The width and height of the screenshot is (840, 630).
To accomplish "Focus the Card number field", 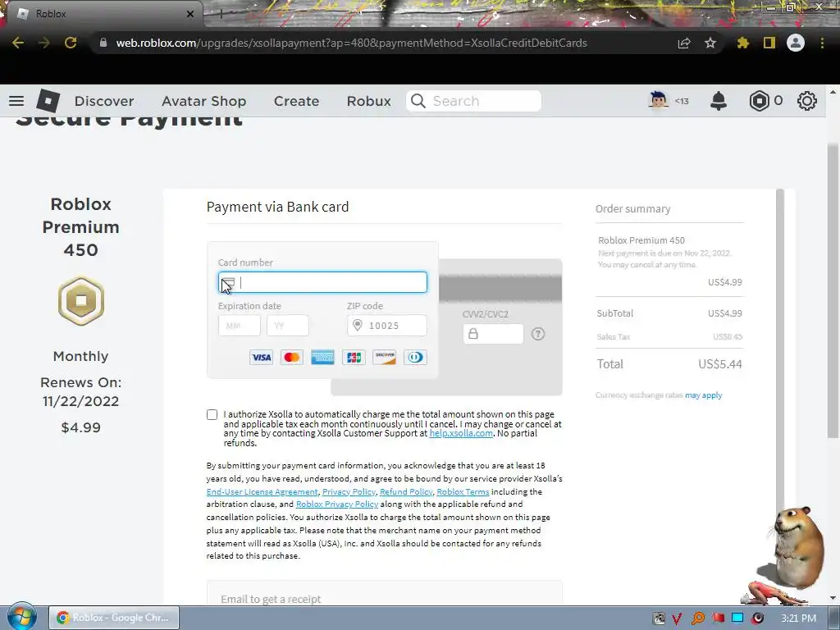I will [x=322, y=282].
